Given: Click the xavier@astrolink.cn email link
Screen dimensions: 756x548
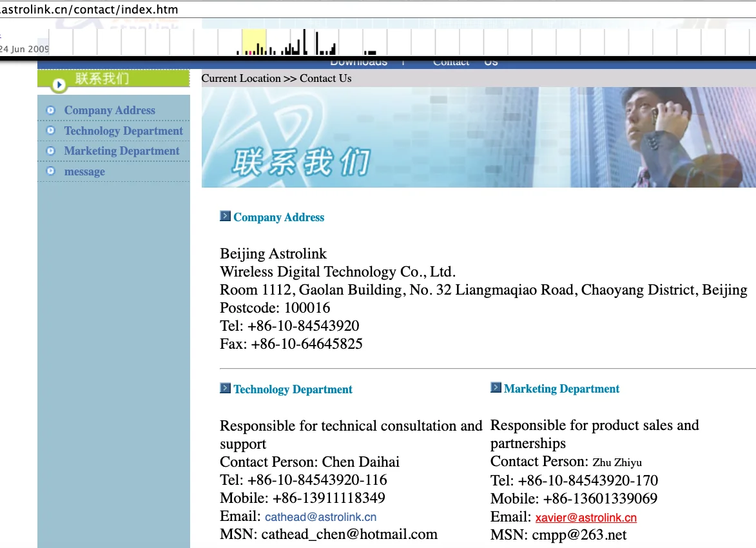Looking at the screenshot, I should tap(586, 518).
